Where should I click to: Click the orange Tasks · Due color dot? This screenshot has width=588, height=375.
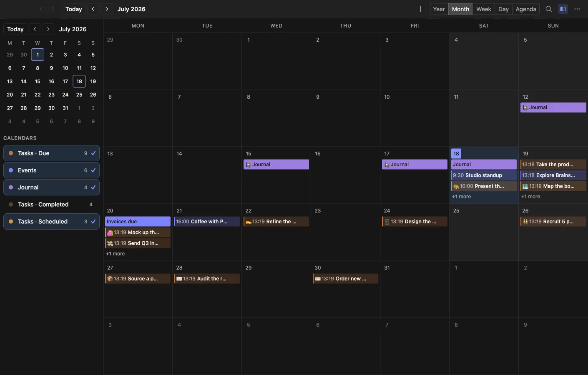pos(11,153)
